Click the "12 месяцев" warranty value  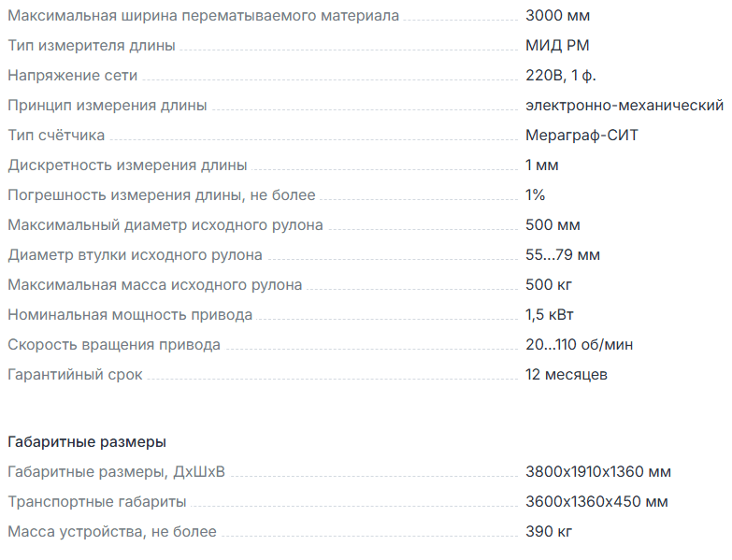pos(567,375)
